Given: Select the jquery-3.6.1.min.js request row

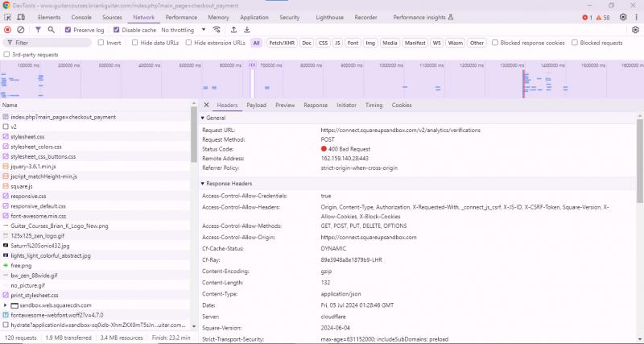Looking at the screenshot, I should (96, 167).
